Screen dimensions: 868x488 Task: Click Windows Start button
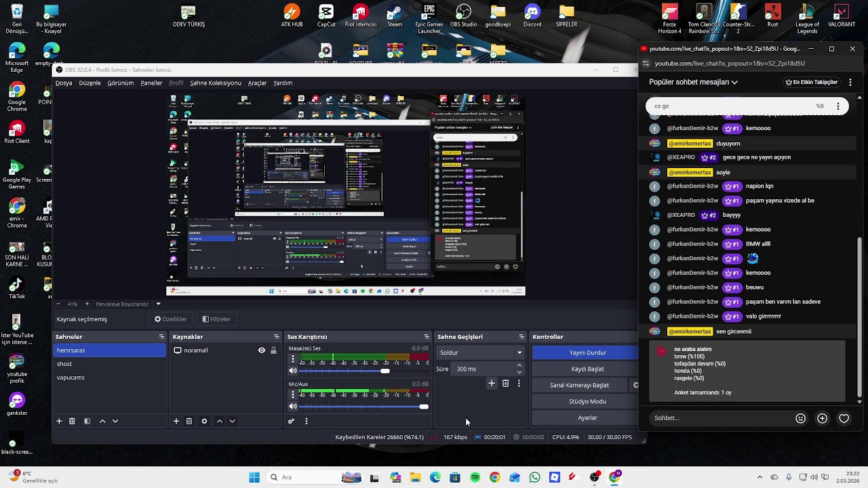click(x=254, y=477)
